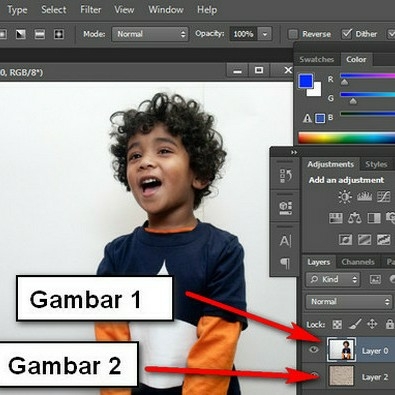This screenshot has width=395, height=395.
Task: Expand the Opacity dropdown arrow
Action: [265, 34]
